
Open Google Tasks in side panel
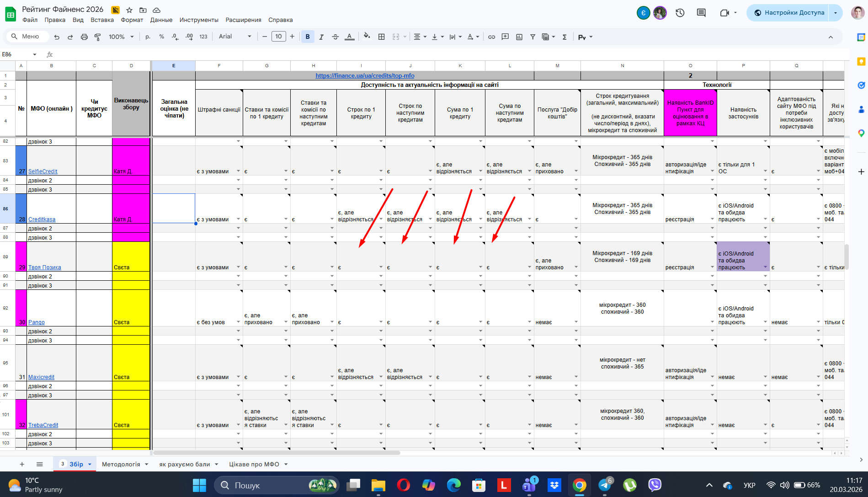861,85
